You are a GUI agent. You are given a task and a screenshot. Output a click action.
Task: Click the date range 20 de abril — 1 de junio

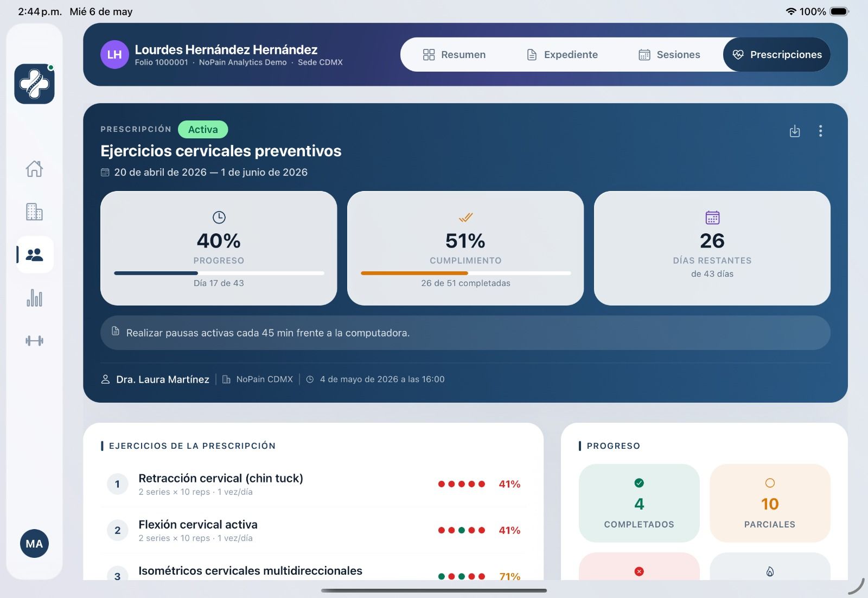point(210,173)
